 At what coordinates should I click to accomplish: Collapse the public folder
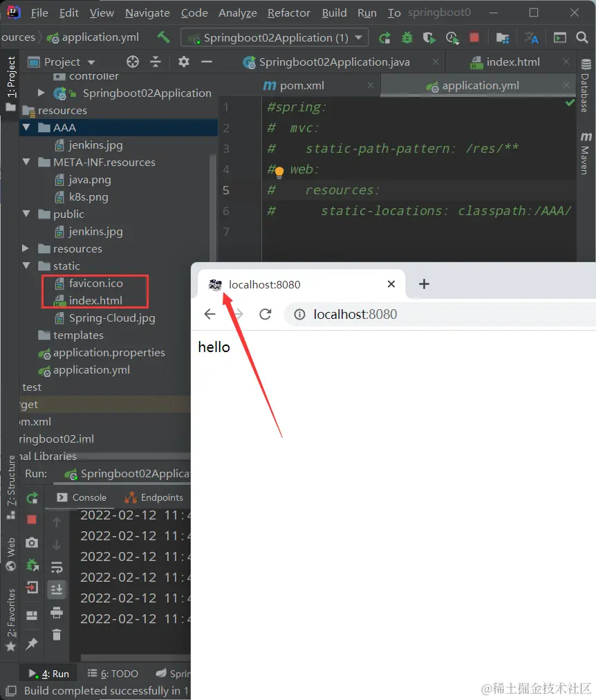click(26, 214)
